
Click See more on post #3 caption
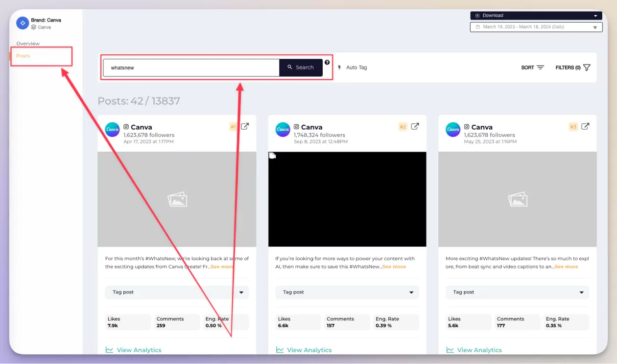click(566, 267)
